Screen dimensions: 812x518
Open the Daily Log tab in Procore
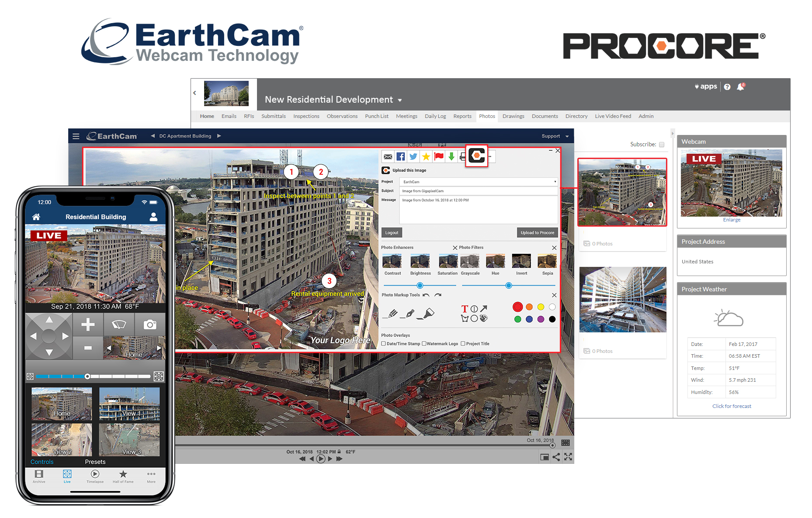click(x=435, y=116)
